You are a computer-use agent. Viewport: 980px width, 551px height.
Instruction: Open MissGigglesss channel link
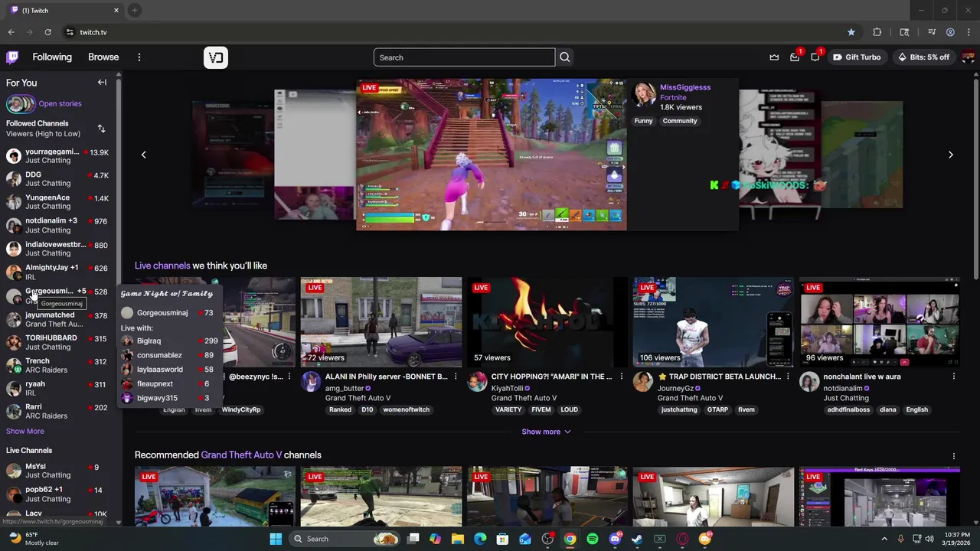tap(685, 87)
